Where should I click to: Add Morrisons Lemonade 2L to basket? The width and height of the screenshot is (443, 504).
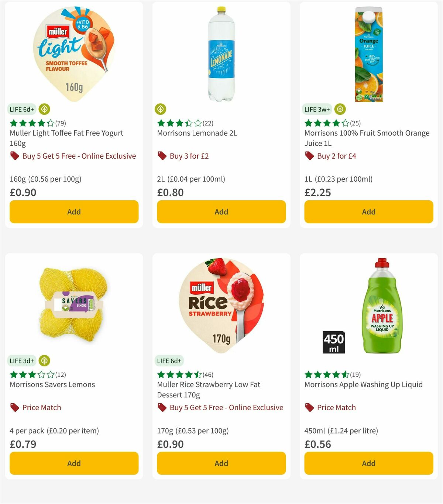(221, 212)
